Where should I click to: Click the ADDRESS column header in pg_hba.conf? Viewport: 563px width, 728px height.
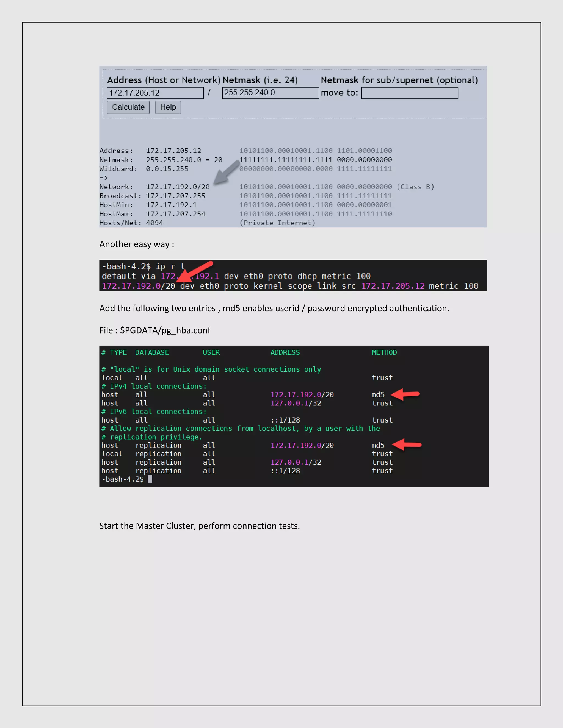click(x=285, y=353)
